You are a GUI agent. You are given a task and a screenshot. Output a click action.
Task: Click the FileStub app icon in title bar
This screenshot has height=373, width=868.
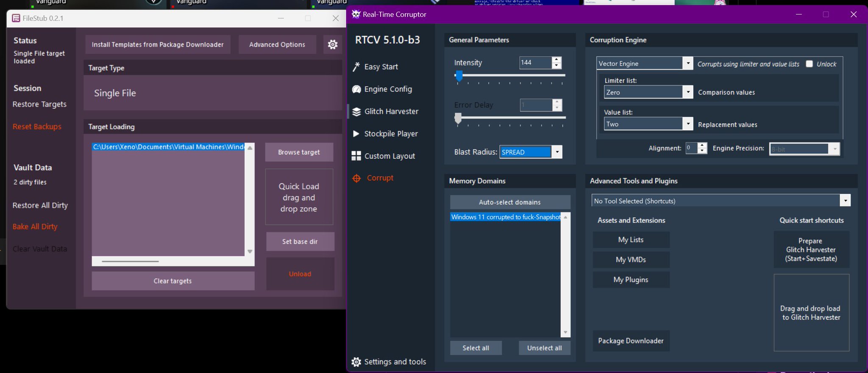(16, 18)
